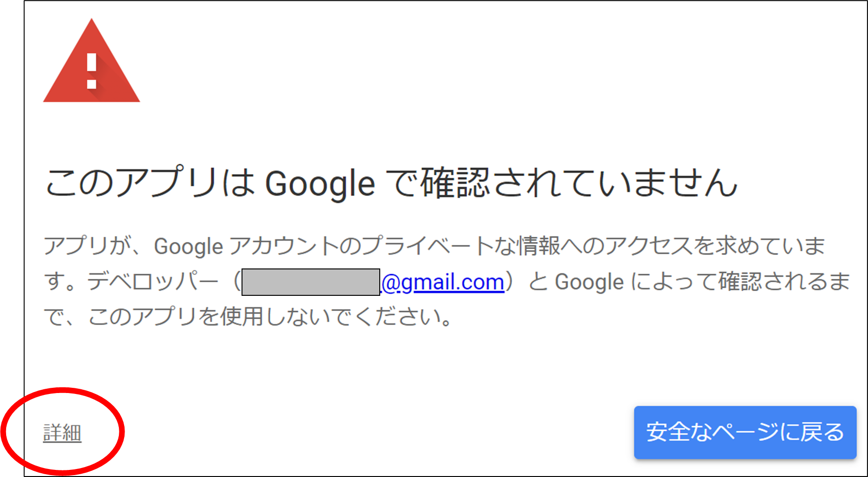Viewport: 868px width, 477px height.
Task: Click the grey redacted email box
Action: pos(311,282)
